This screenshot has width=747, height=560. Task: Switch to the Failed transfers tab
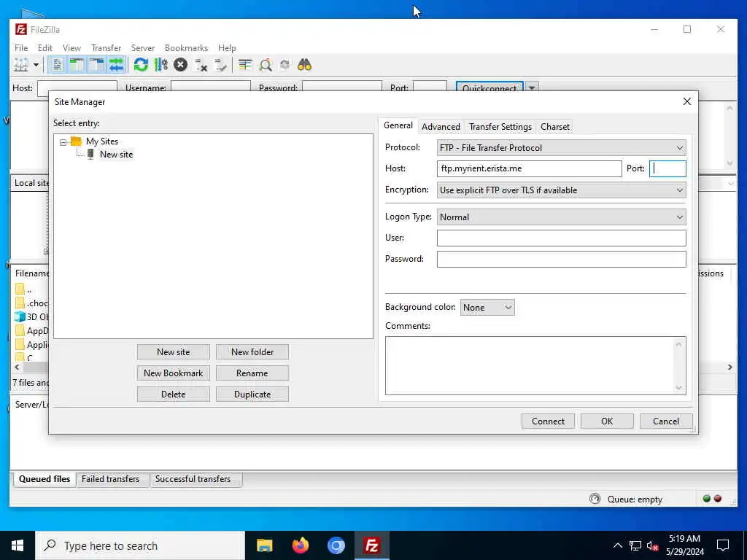click(x=111, y=480)
